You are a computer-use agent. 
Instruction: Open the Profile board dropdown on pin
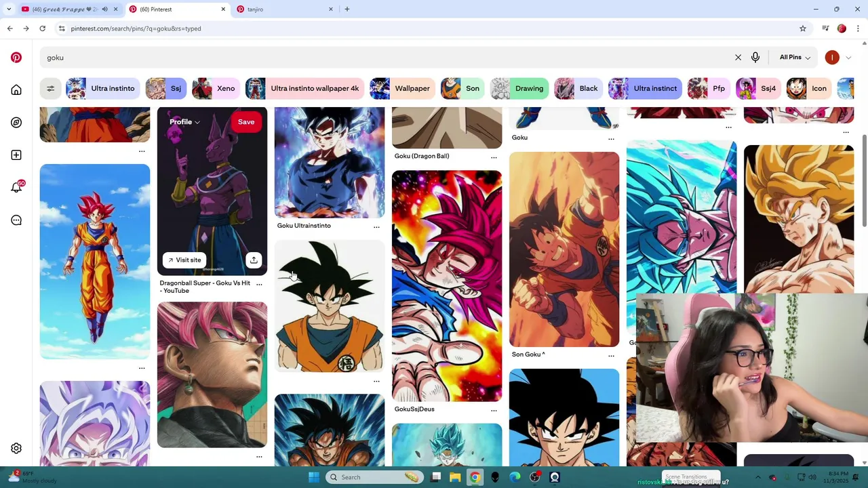(184, 122)
